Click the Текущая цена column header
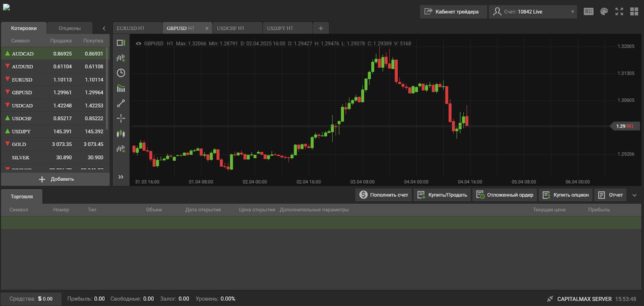This screenshot has height=306, width=644. tap(549, 210)
